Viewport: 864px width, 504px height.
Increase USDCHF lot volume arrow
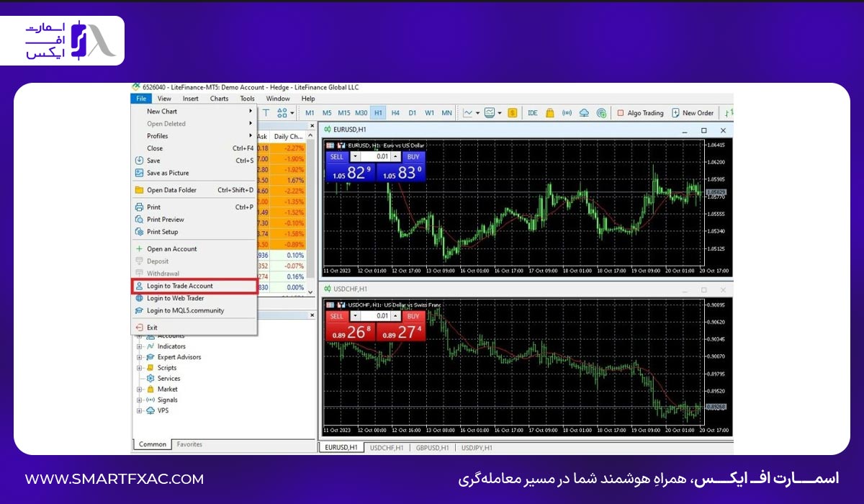point(396,316)
